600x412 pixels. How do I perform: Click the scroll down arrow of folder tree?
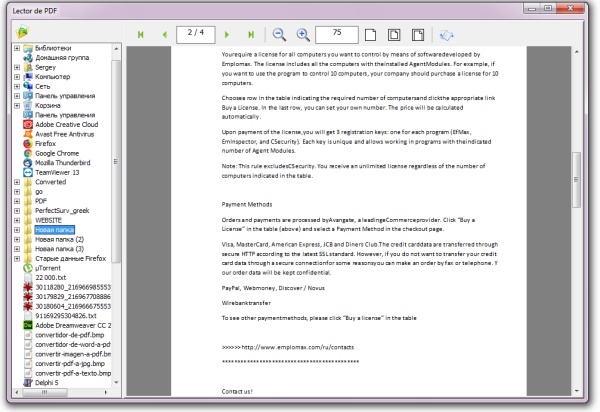click(116, 383)
